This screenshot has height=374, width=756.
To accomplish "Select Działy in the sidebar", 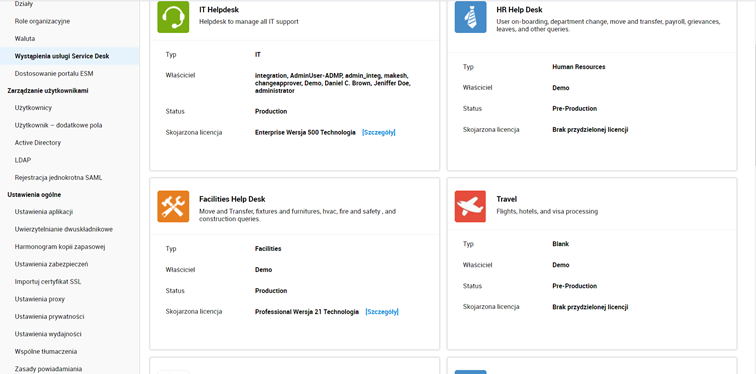I will coord(24,4).
